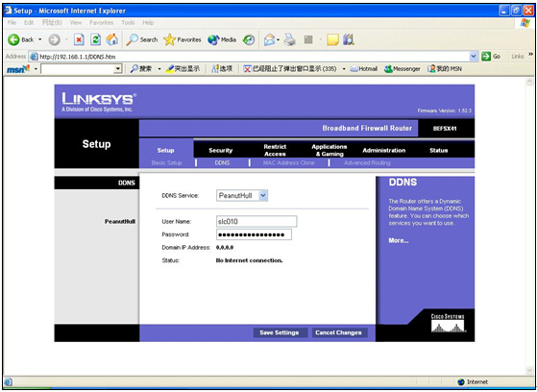Click the Password input field

(x=254, y=234)
